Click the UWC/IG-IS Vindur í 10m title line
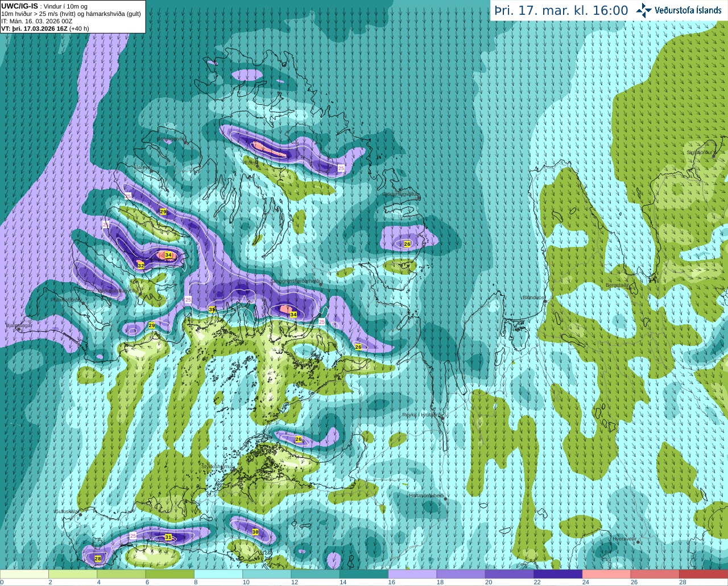Viewport: 728px width, 586px height. click(x=44, y=6)
